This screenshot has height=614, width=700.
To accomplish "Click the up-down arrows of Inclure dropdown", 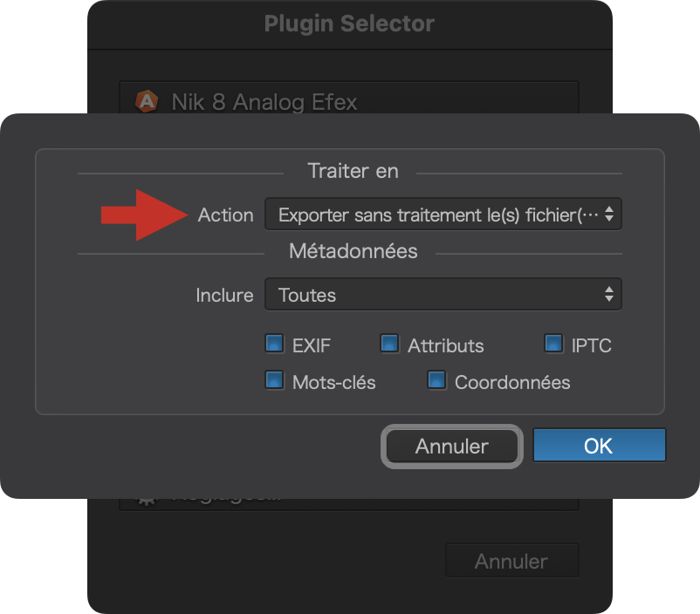I will (x=609, y=295).
